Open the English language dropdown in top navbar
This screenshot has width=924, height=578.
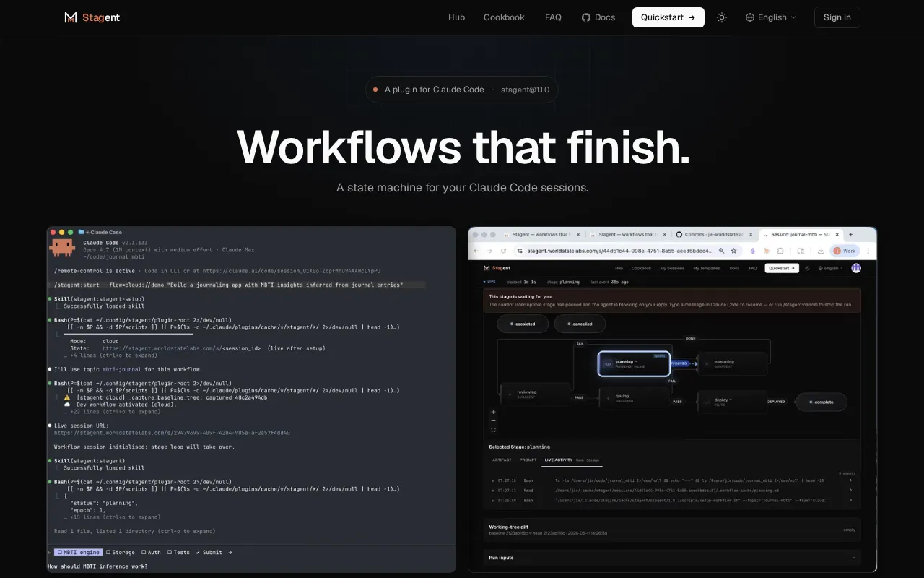point(771,17)
